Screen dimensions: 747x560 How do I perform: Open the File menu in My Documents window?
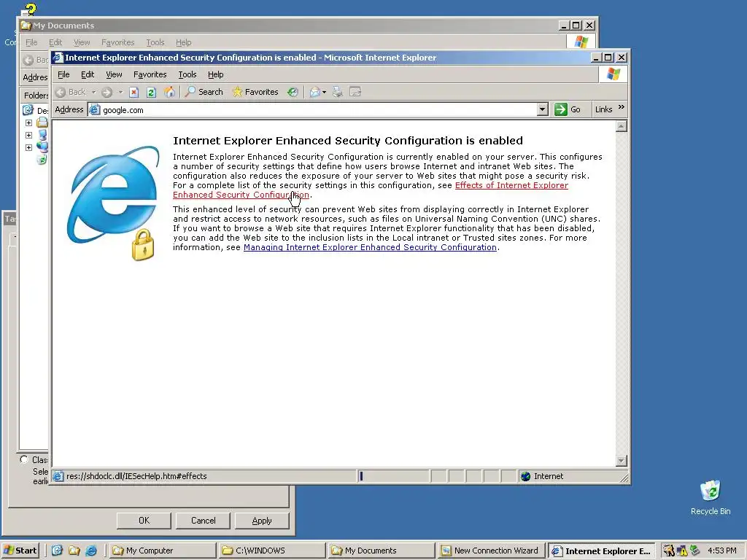[31, 42]
